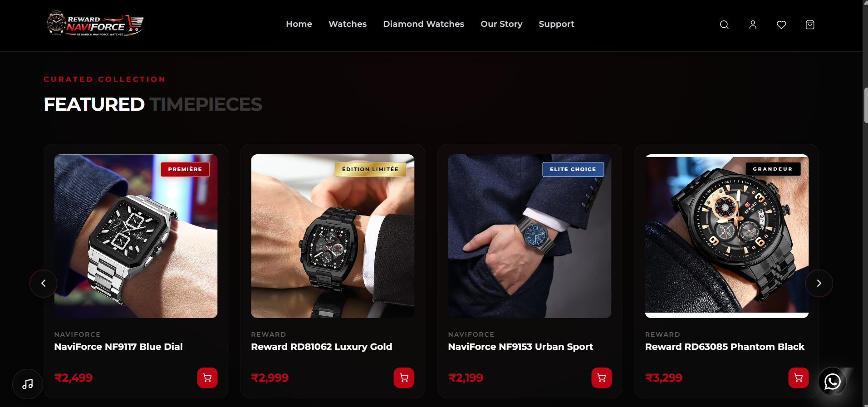Open the shopping bag icon
This screenshot has height=407, width=868.
click(810, 25)
